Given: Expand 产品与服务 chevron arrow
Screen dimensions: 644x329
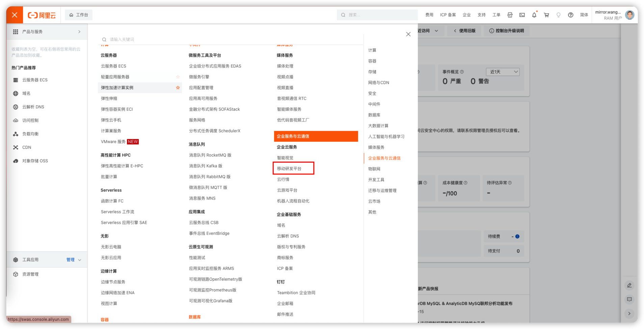Looking at the screenshot, I should 79,32.
